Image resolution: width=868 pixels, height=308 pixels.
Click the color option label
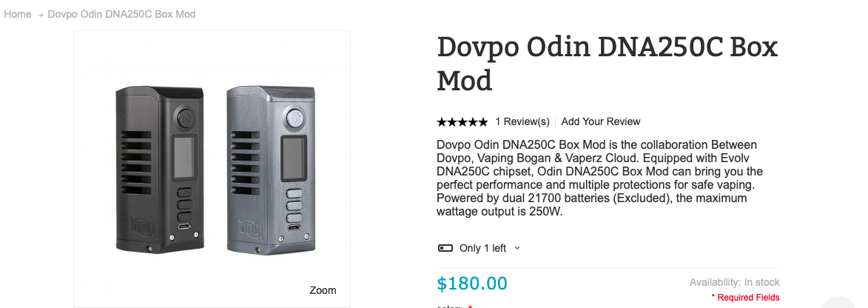click(x=450, y=306)
